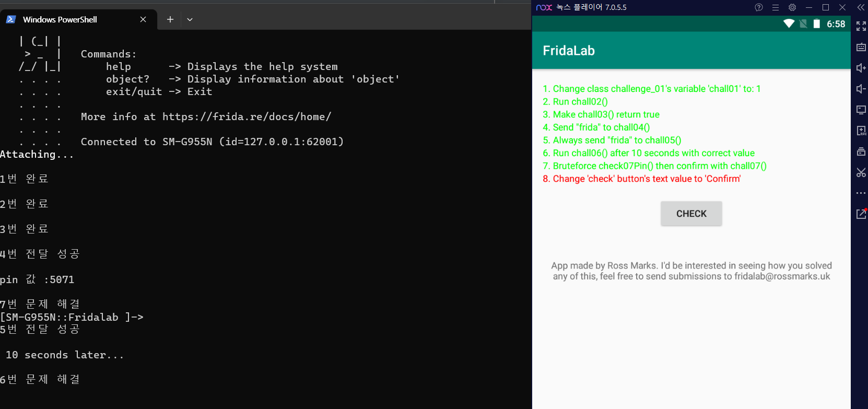Image resolution: width=868 pixels, height=409 pixels.
Task: Maximize the Nox player window
Action: [826, 7]
